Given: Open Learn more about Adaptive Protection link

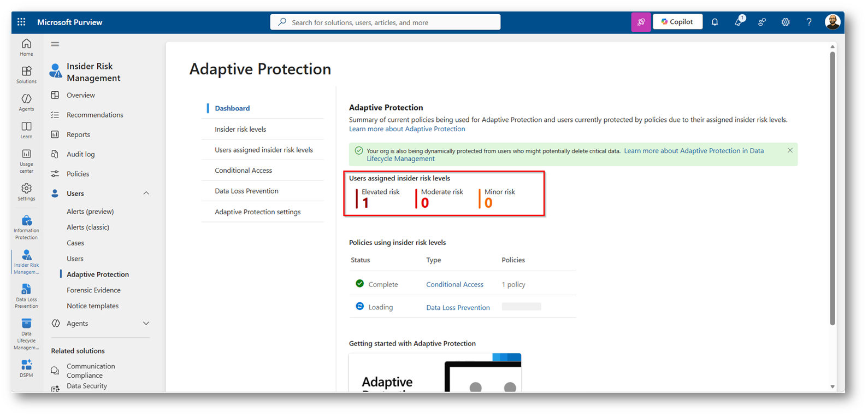Looking at the screenshot, I should pos(407,129).
